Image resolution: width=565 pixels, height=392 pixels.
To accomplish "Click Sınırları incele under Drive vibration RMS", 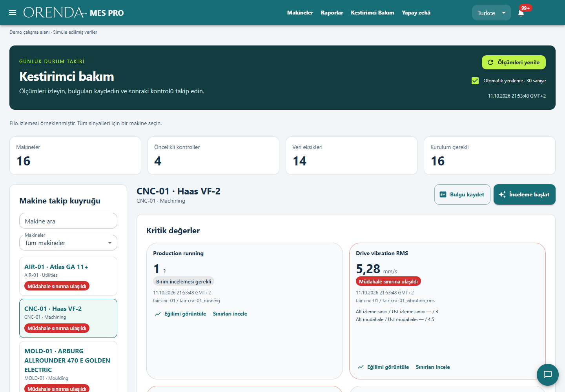I will 433,367.
